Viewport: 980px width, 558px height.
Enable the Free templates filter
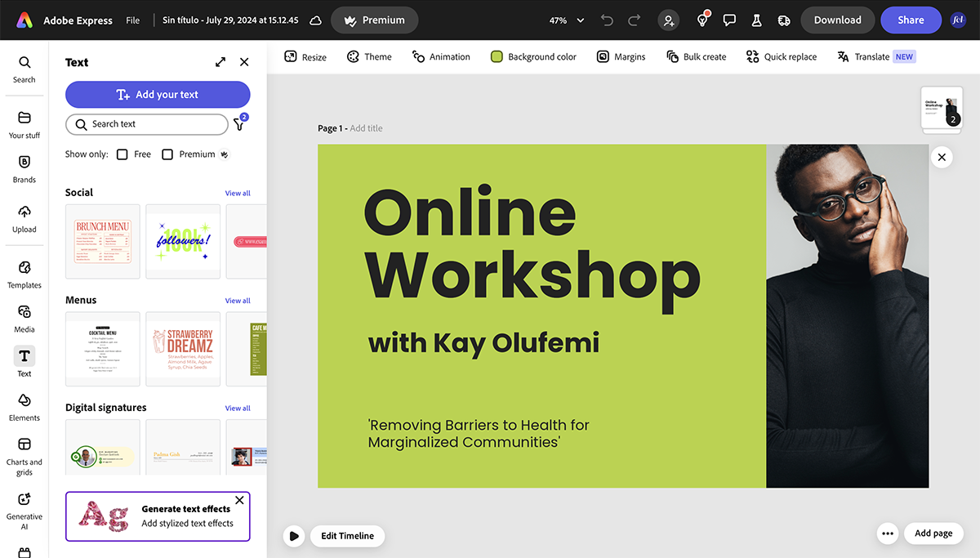(122, 154)
